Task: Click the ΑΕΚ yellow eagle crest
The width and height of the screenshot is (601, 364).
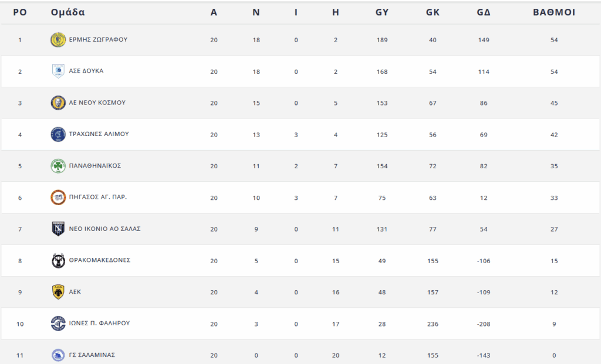Action: coord(58,292)
